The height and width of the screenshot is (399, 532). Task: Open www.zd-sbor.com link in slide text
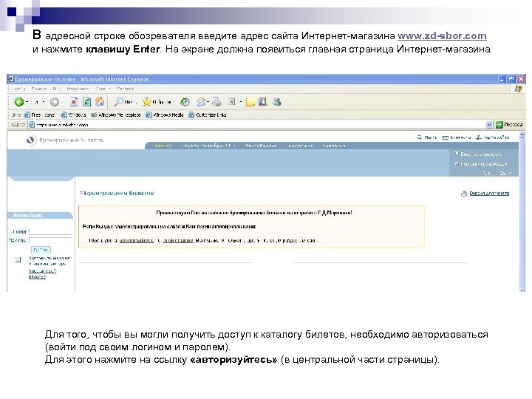coord(442,35)
